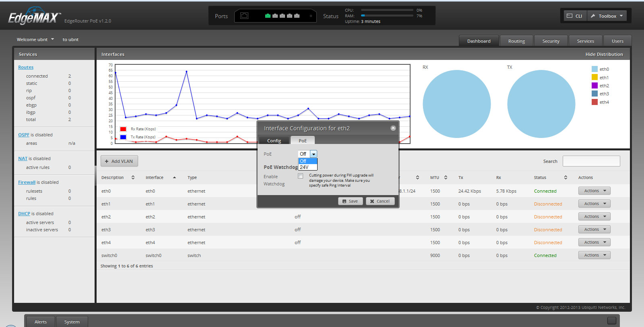Image resolution: width=644 pixels, height=327 pixels.
Task: Click the square icon at bottom-right panel
Action: tap(611, 321)
